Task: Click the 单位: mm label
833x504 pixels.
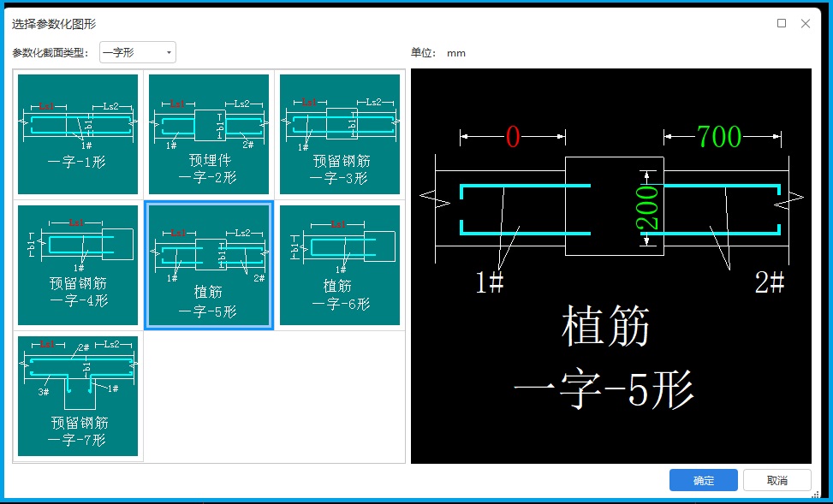Action: (x=438, y=52)
